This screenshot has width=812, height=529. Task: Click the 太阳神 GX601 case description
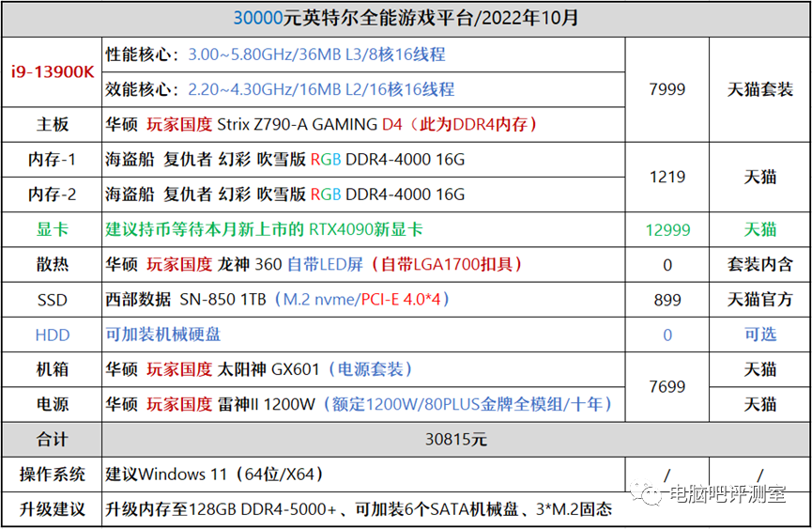point(363,370)
